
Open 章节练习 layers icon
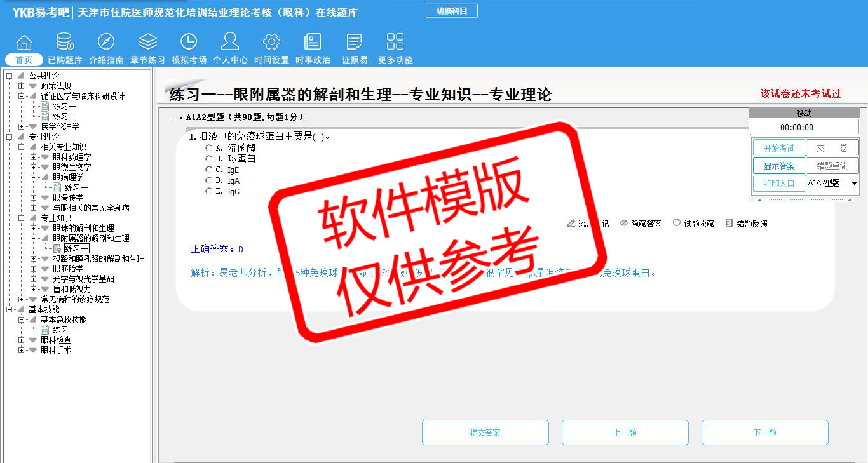pos(147,43)
